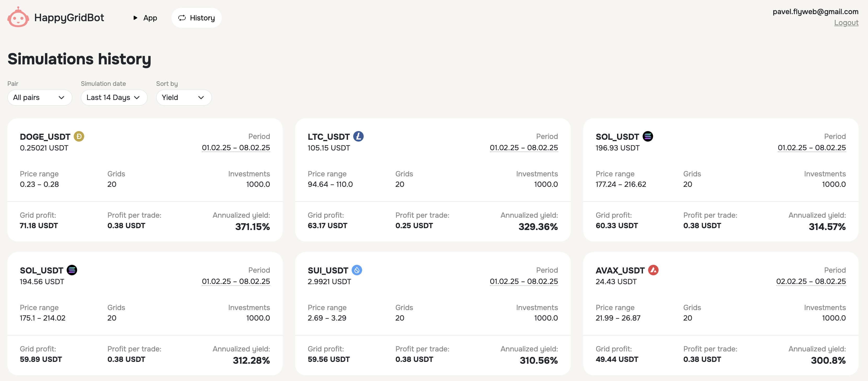Click the HappyGridBot brand name text
Image resolution: width=868 pixels, height=381 pixels.
click(69, 18)
